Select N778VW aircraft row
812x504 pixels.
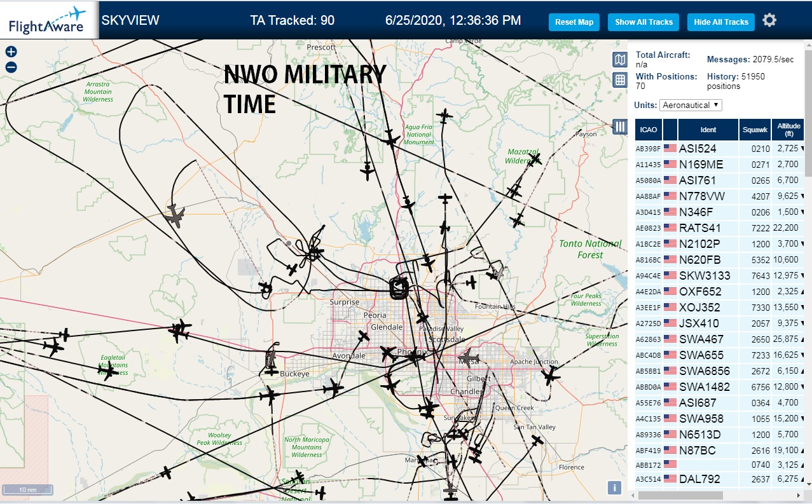[720, 196]
